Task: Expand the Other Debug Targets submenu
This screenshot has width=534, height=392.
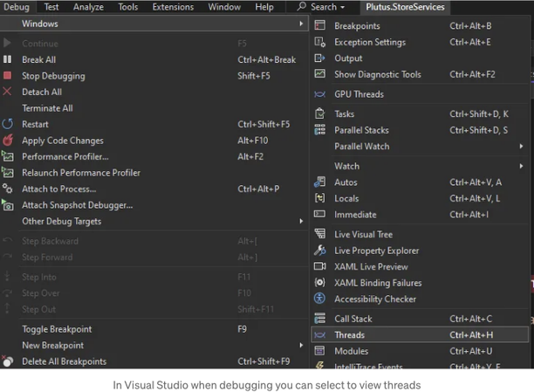Action: [301, 221]
